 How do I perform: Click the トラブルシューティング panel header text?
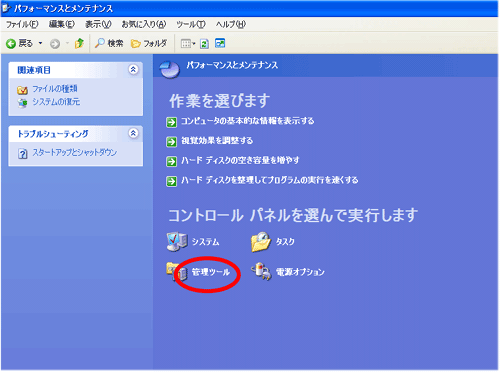pyautogui.click(x=53, y=134)
